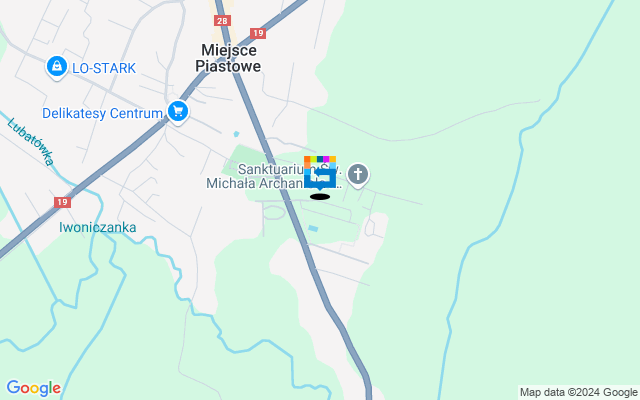Open the LO-STARK place label
640x400 pixels.
pos(104,68)
